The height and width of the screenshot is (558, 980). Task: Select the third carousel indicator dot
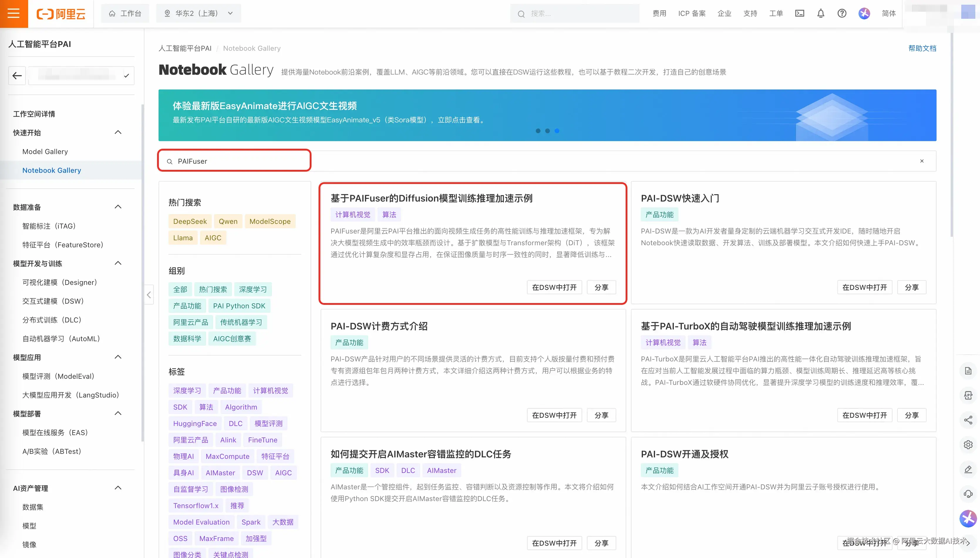(x=557, y=131)
